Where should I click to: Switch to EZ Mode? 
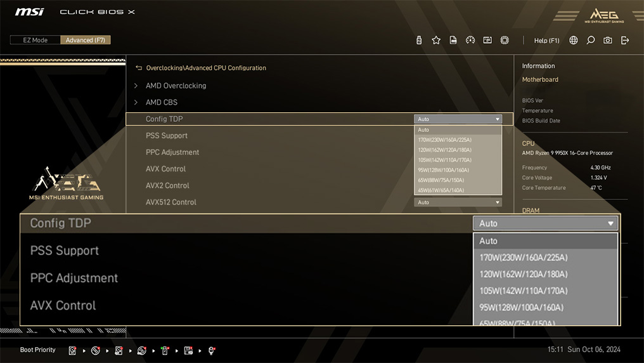click(x=35, y=40)
